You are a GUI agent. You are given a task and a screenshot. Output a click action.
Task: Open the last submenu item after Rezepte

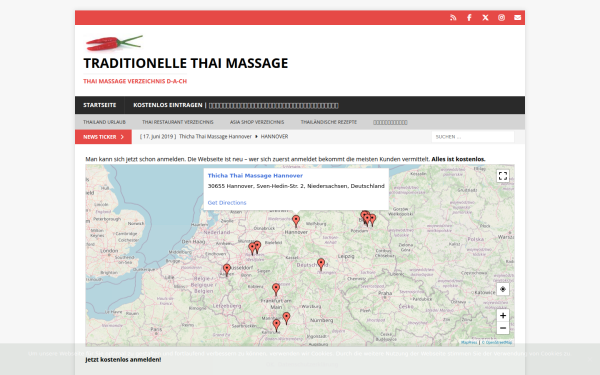coord(390,122)
